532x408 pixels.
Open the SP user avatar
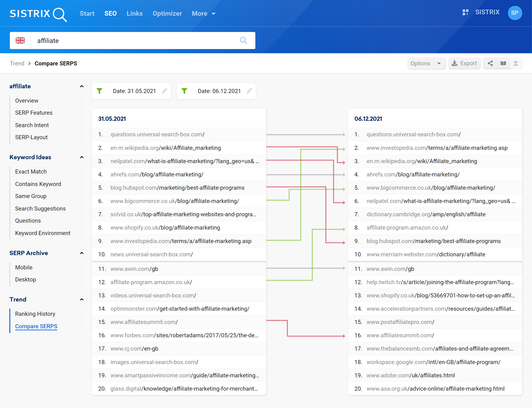click(514, 13)
